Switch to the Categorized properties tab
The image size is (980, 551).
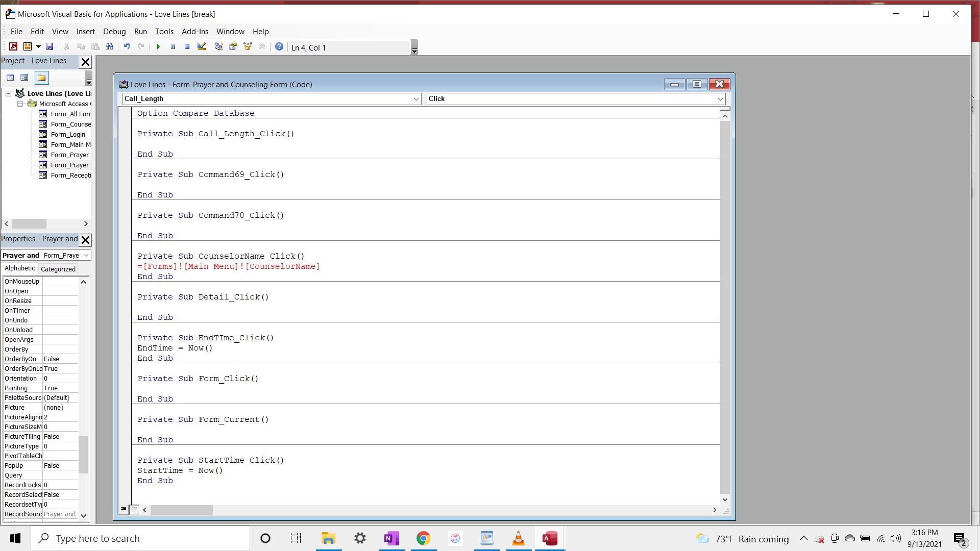click(58, 269)
